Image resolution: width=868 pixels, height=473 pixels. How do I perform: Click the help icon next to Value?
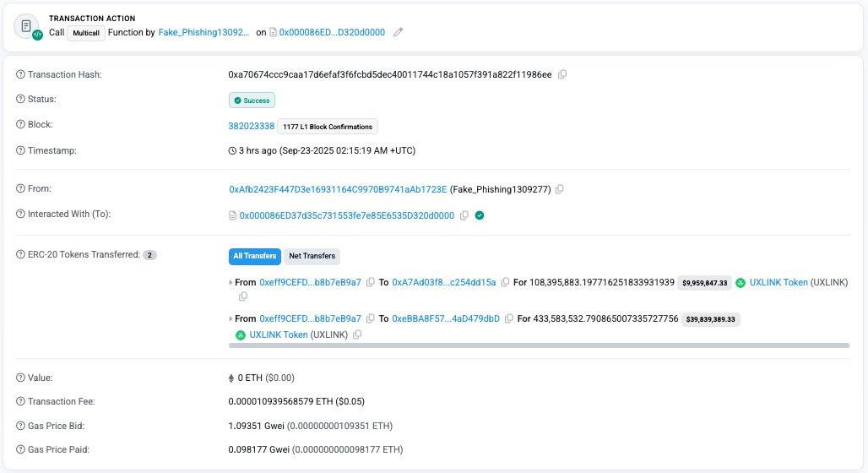20,378
